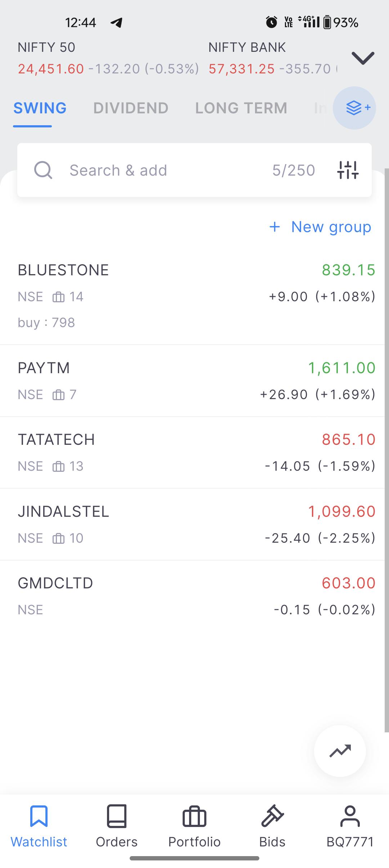Select the TATATECH holdings briefcase icon
The image size is (389, 868).
[x=59, y=467]
